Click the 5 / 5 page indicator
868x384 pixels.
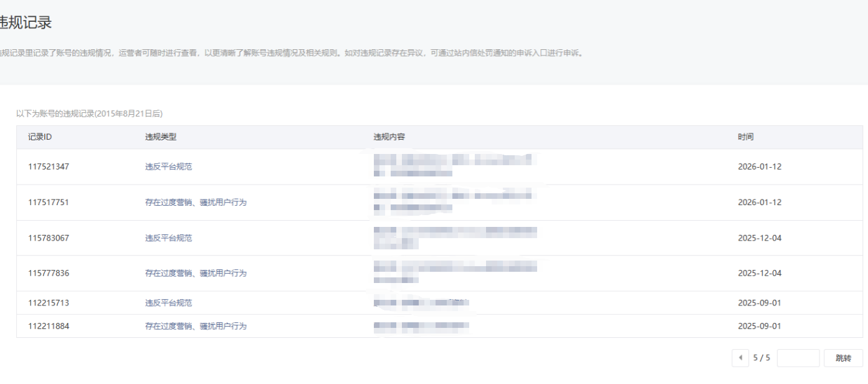(x=761, y=358)
